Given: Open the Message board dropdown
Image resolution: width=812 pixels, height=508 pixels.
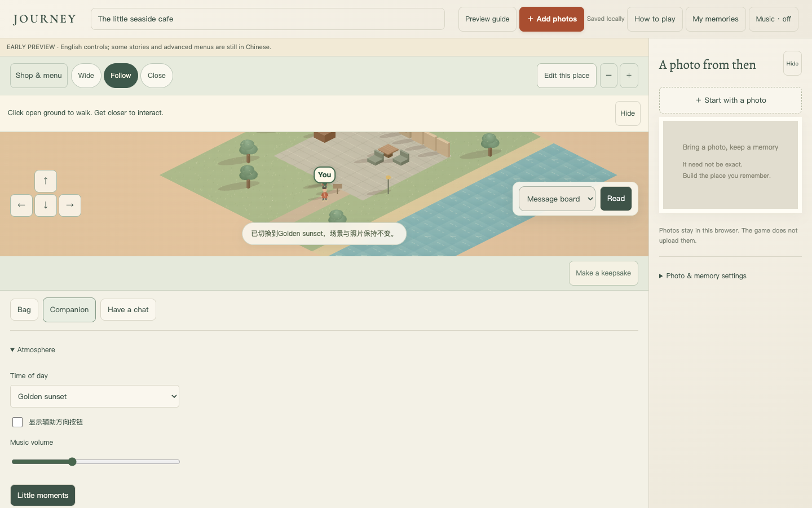Looking at the screenshot, I should [557, 199].
